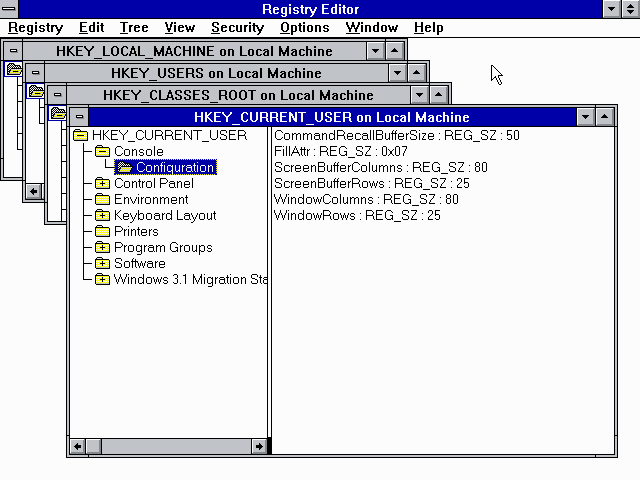Click the tree pane right scroll arrow
The height and width of the screenshot is (480, 640).
coord(259,446)
